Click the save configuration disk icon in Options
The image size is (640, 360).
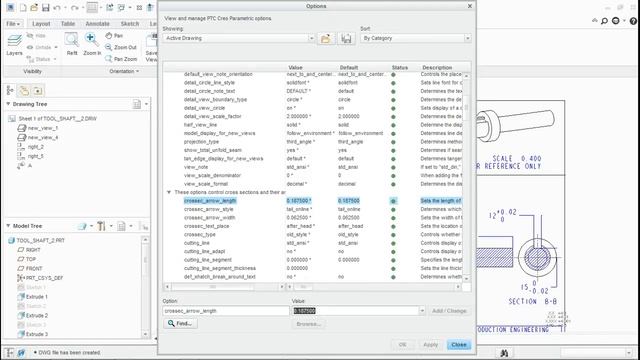(346, 38)
